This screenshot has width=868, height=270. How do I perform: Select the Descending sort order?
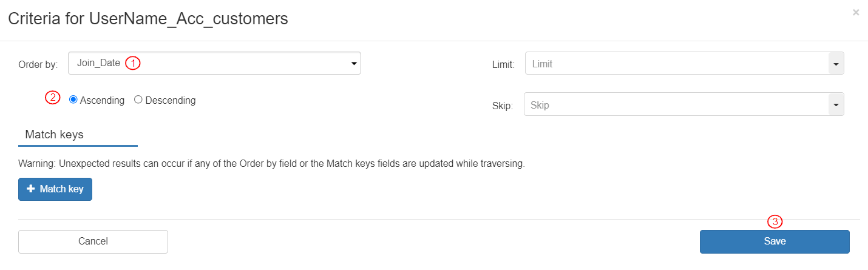click(x=138, y=100)
